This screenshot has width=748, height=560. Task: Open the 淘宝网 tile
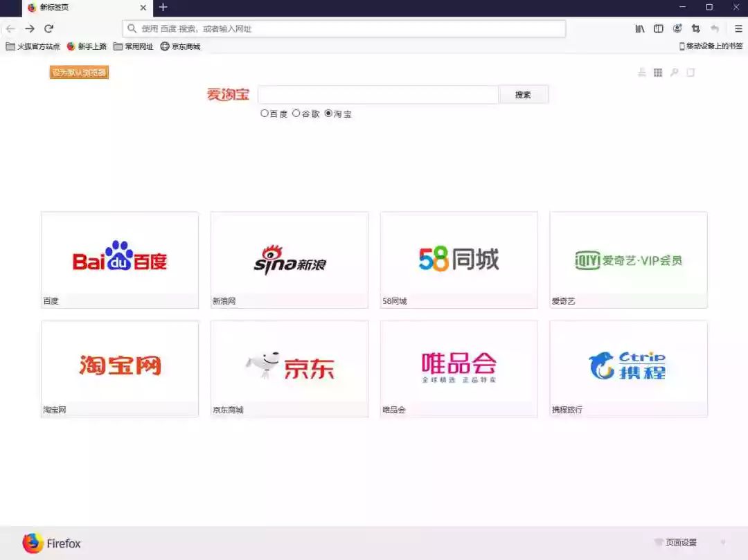tap(120, 369)
